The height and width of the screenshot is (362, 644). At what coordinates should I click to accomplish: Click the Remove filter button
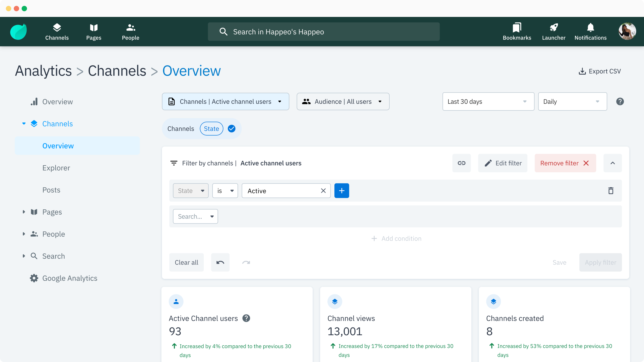click(565, 163)
